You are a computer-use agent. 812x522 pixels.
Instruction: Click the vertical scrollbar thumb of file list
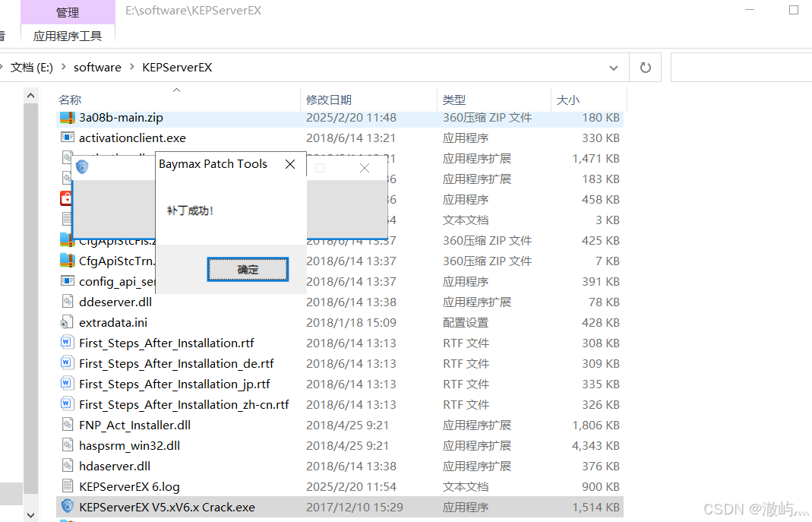[x=30, y=298]
